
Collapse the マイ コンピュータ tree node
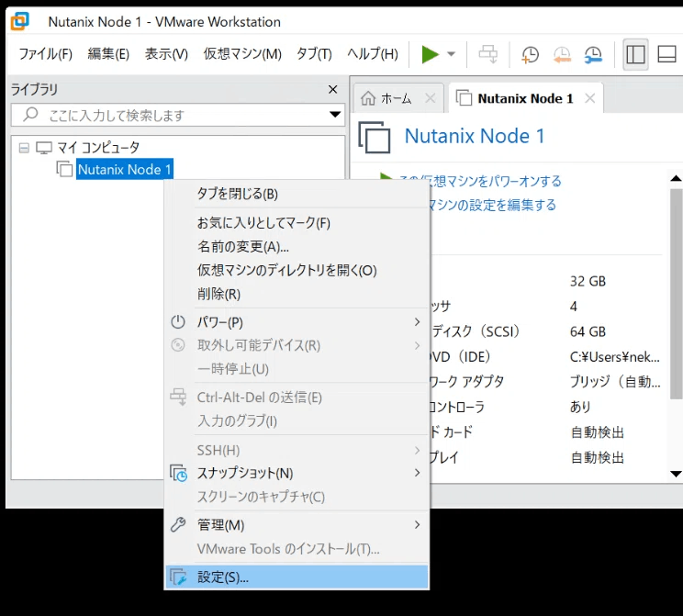coord(24,148)
